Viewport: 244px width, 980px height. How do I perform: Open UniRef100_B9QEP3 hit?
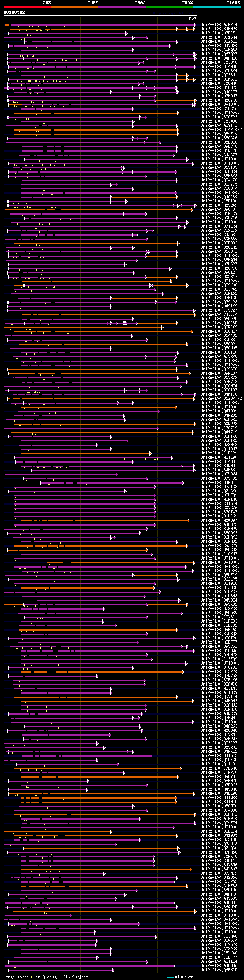[219, 117]
